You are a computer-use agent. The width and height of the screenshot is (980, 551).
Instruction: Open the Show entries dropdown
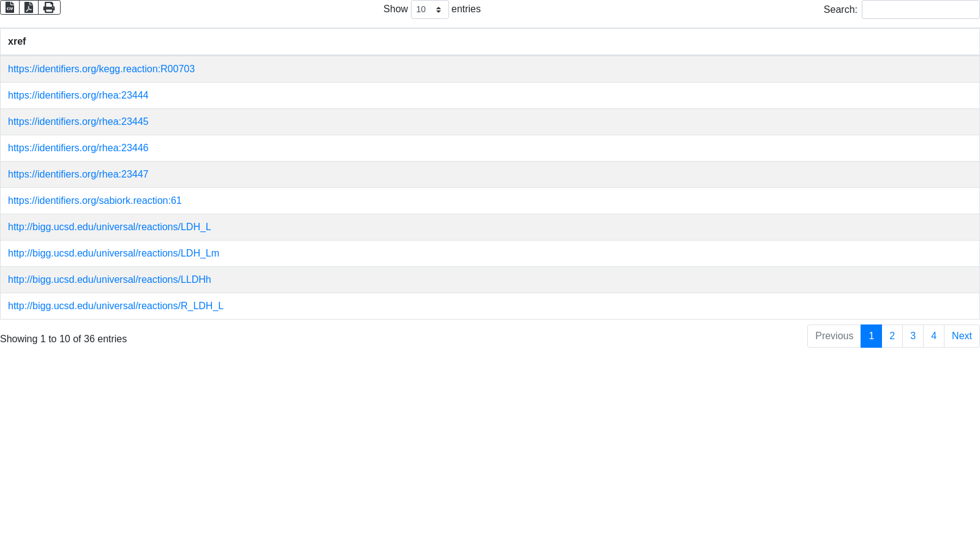pos(429,10)
